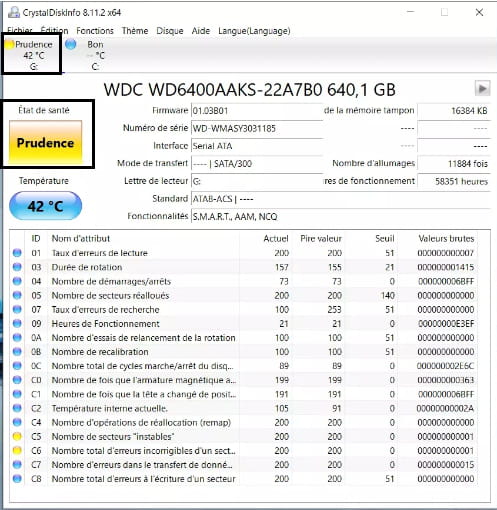The height and width of the screenshot is (510, 497).
Task: Click the ID column header
Action: click(36, 238)
